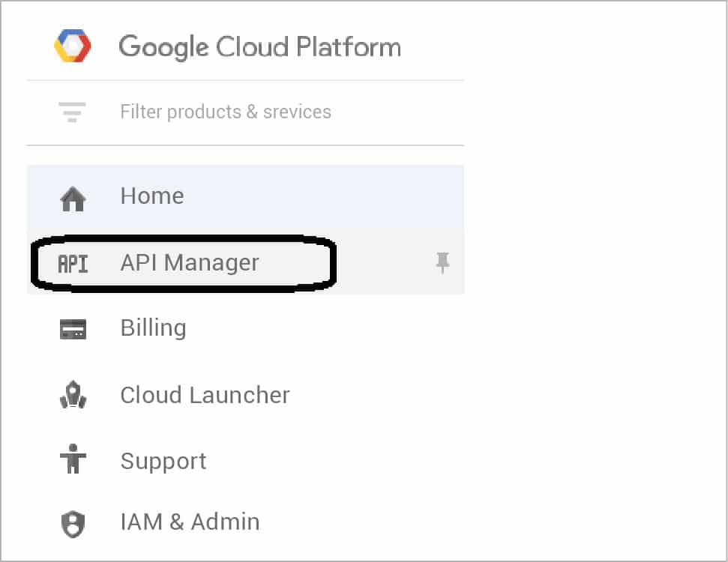Go to Home in the sidebar

(x=152, y=196)
